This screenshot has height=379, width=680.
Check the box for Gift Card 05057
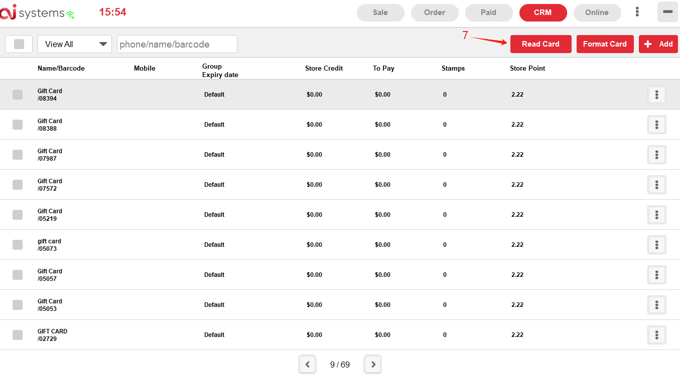(x=17, y=274)
